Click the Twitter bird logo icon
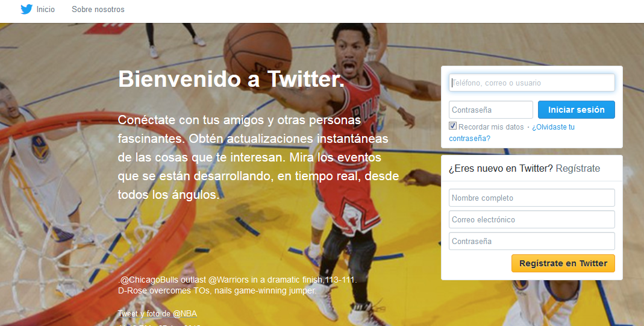This screenshot has height=326, width=644. tap(27, 9)
